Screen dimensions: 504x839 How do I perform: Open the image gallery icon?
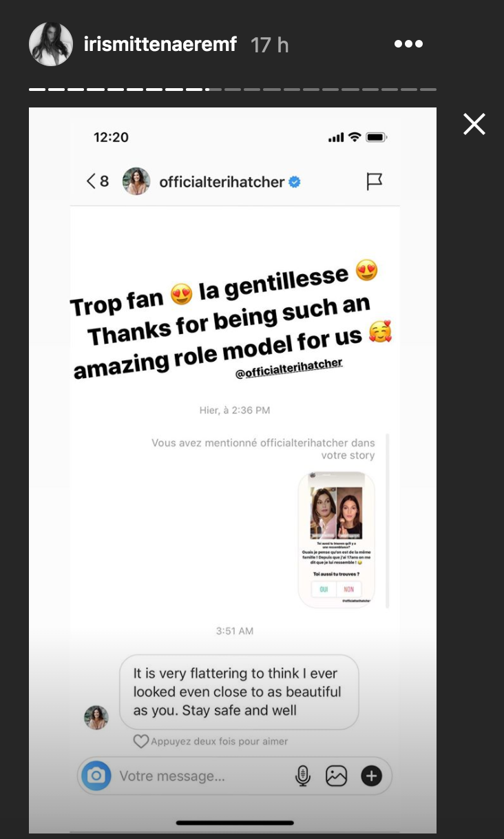[x=336, y=776]
